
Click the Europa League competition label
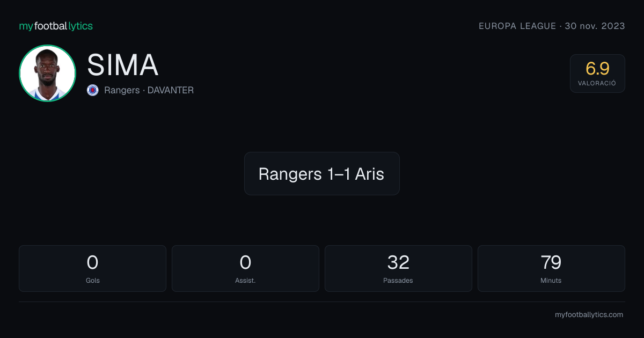tap(517, 26)
